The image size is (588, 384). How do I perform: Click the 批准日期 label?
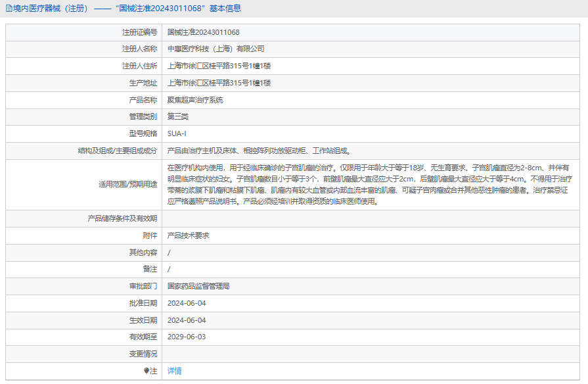pyautogui.click(x=143, y=303)
